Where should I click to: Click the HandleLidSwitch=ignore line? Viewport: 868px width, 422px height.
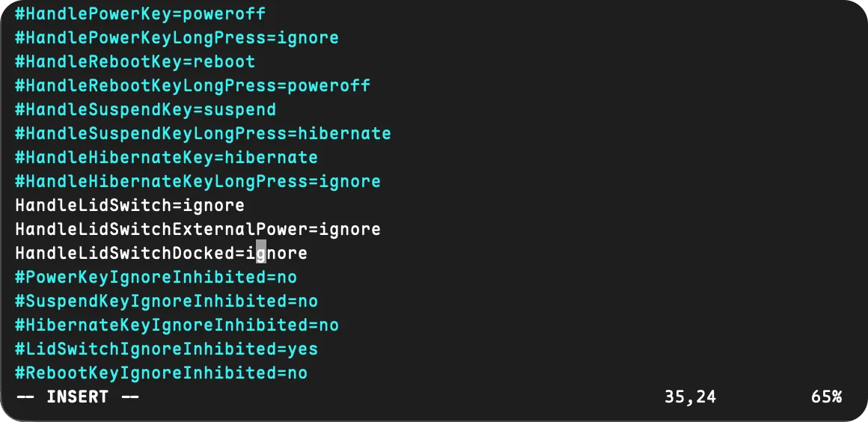(x=129, y=205)
